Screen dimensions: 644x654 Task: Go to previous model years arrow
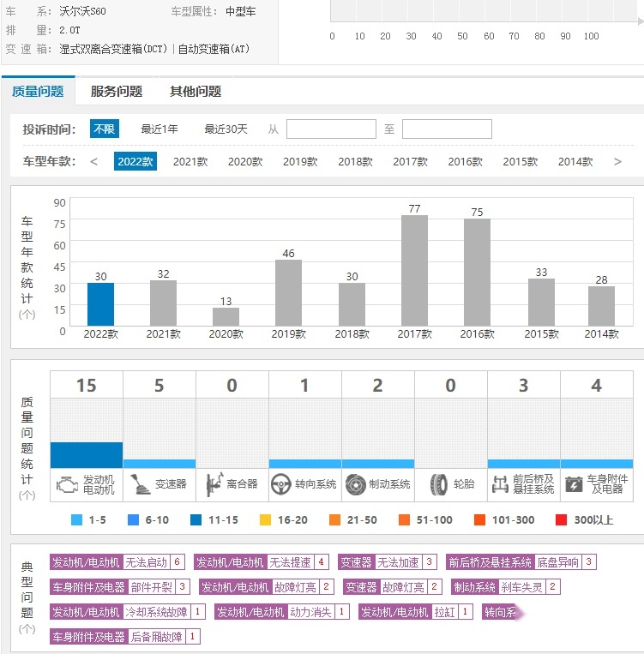(x=94, y=161)
